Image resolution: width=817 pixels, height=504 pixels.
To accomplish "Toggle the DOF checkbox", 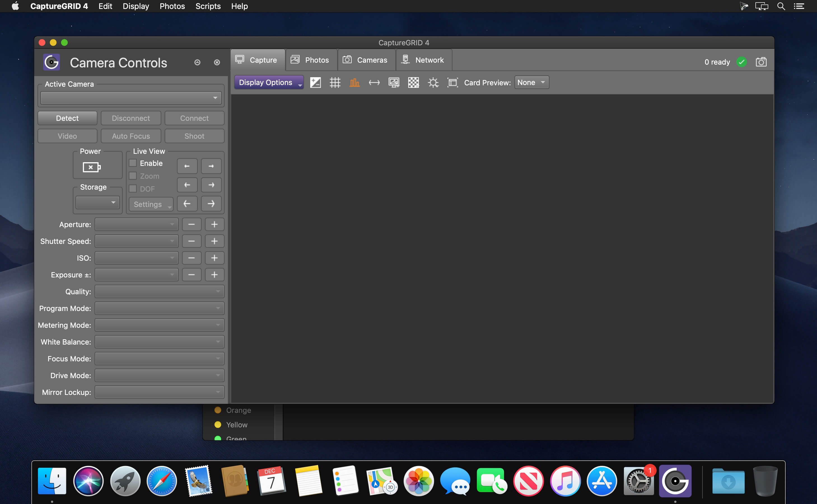I will 133,189.
